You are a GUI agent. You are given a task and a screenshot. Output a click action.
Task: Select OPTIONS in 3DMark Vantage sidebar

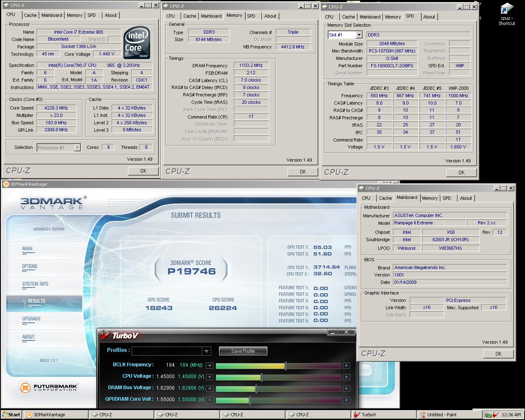[30, 266]
